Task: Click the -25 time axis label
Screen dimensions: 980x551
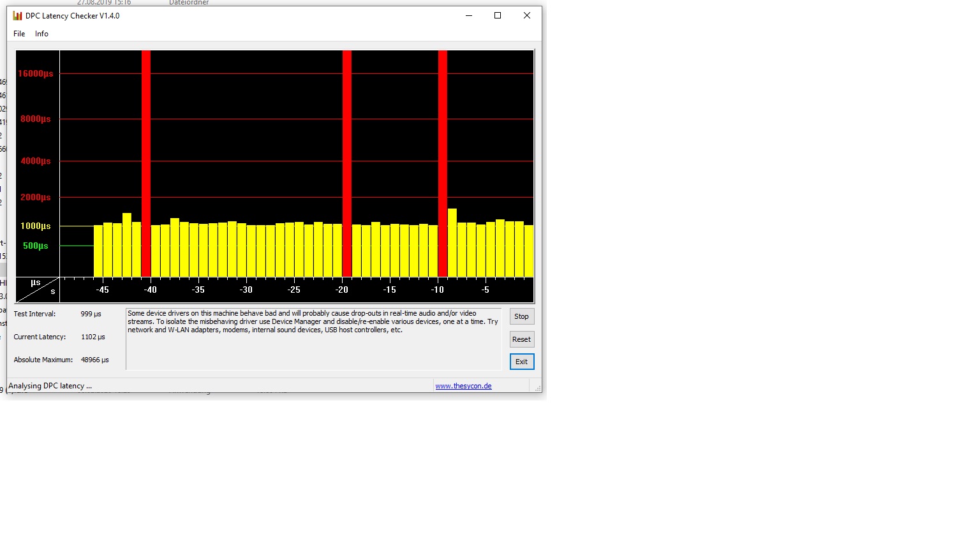Action: tap(293, 290)
